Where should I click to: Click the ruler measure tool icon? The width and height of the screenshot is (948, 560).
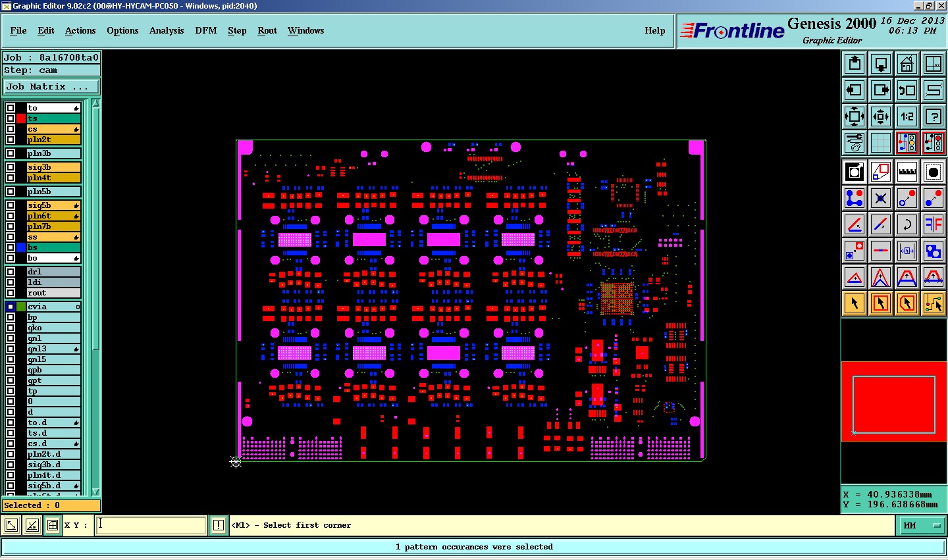(907, 172)
